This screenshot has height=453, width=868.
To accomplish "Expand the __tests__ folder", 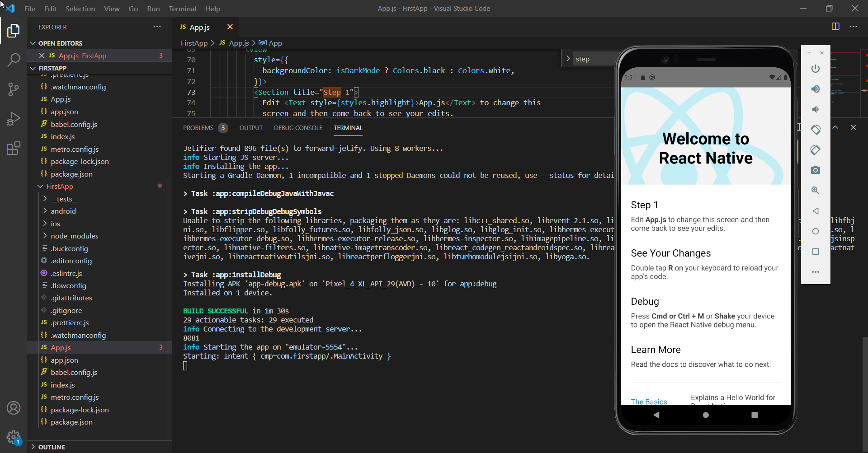I will click(x=99, y=199).
